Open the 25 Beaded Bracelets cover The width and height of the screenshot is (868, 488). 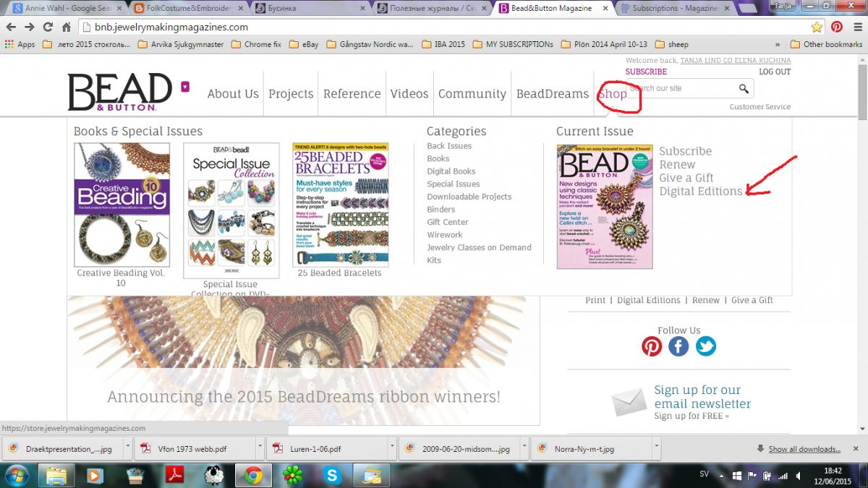pos(340,204)
